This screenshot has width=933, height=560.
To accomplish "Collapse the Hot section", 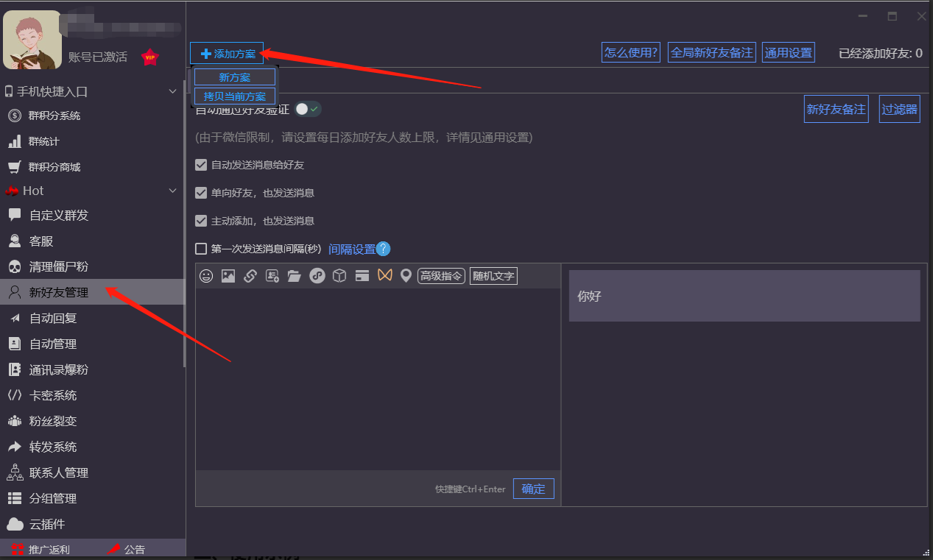I will click(x=172, y=191).
